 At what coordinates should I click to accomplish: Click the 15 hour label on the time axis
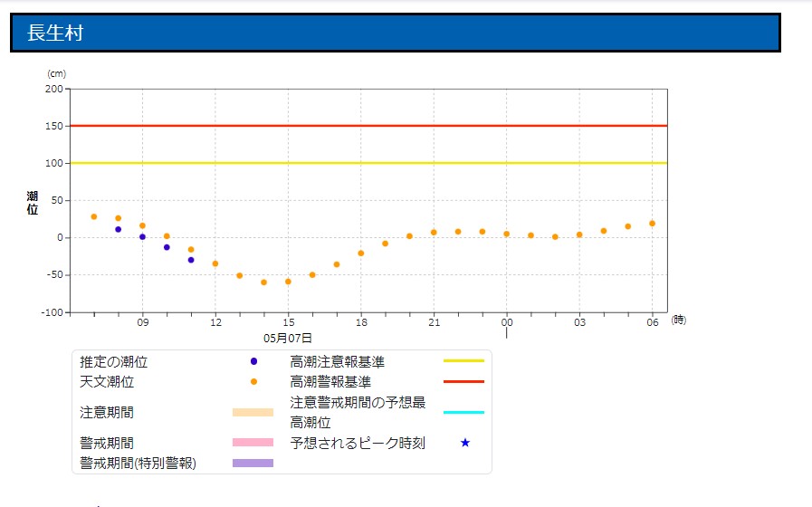click(289, 322)
